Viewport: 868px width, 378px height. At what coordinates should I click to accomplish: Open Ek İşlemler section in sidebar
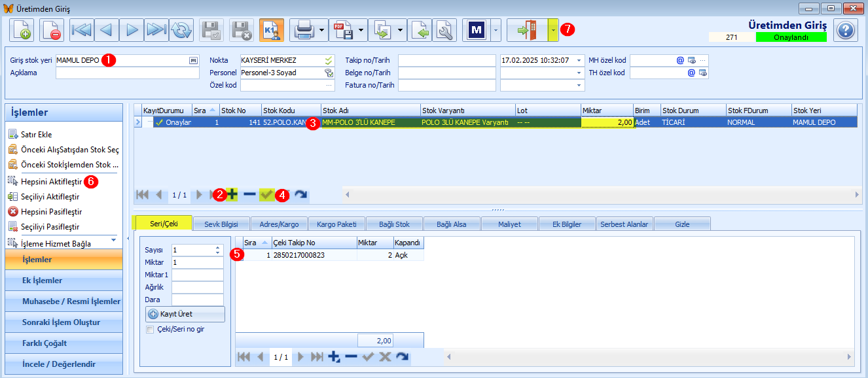(x=63, y=281)
